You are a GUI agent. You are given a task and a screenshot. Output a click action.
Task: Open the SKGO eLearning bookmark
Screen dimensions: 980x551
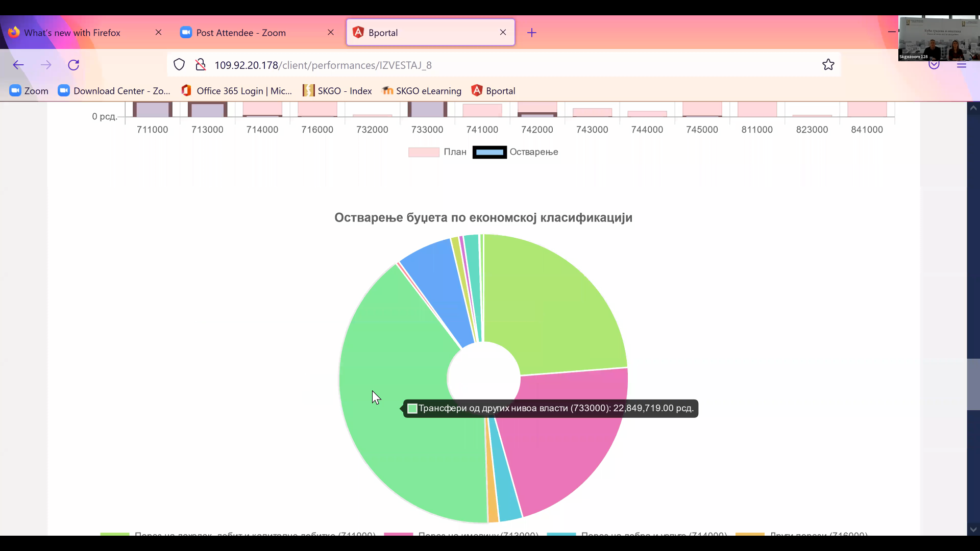point(422,91)
